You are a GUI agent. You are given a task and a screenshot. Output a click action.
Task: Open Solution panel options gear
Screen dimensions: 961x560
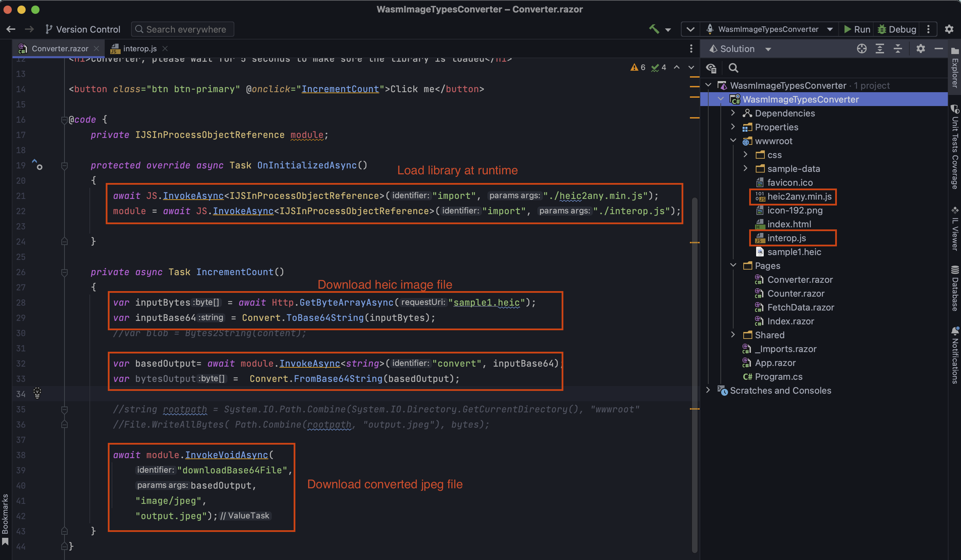pyautogui.click(x=920, y=49)
